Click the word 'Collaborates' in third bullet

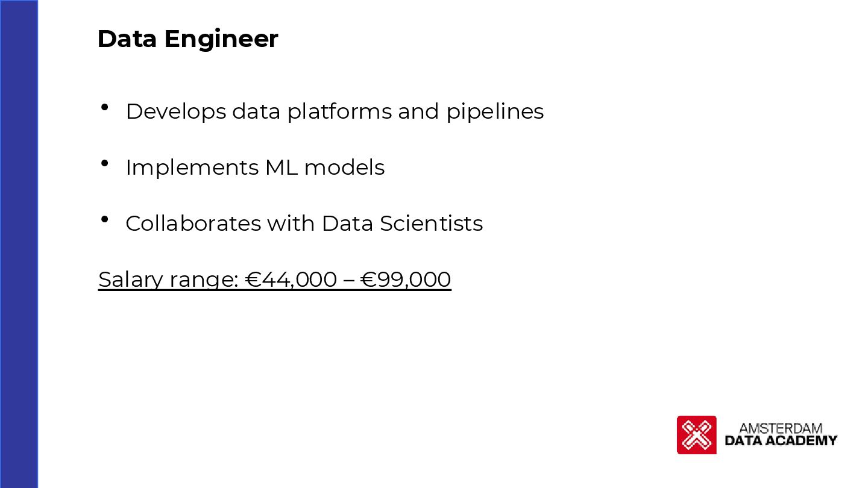point(193,224)
